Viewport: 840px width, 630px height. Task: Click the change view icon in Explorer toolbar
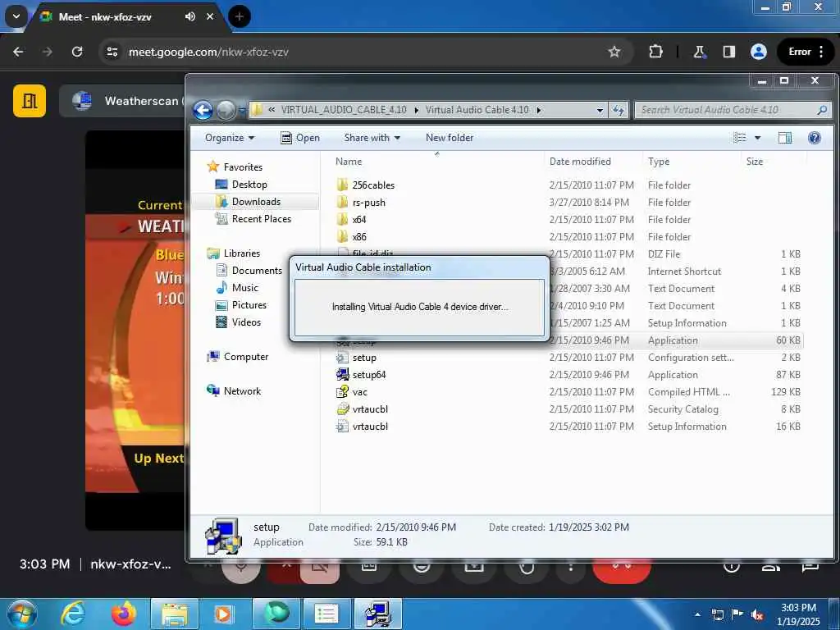click(740, 138)
